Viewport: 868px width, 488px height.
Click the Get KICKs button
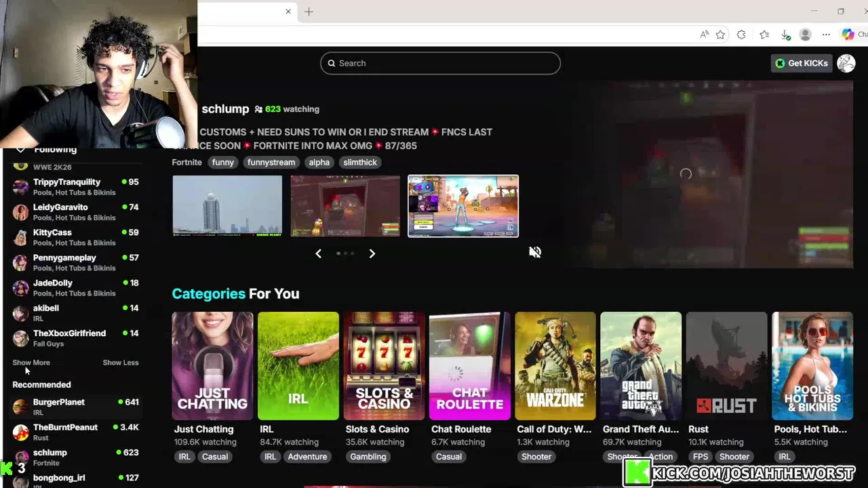pyautogui.click(x=802, y=63)
